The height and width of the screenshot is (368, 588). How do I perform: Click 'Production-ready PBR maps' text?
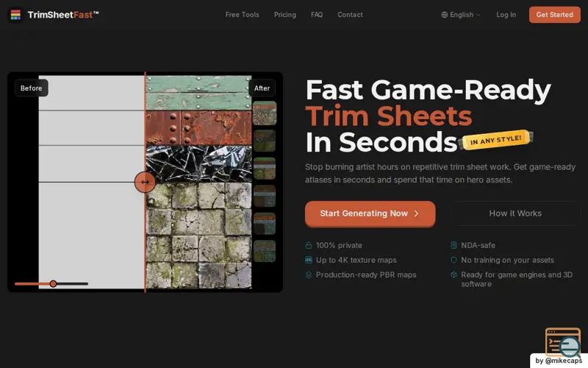[x=366, y=275]
